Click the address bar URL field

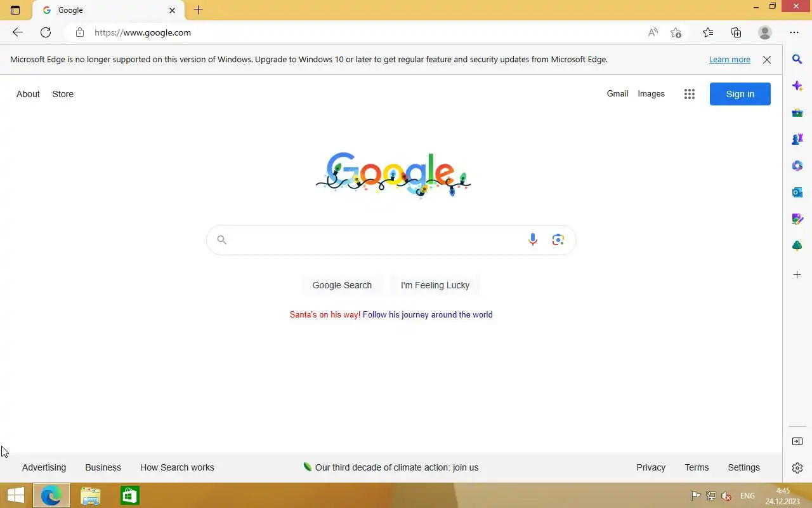coord(365,32)
